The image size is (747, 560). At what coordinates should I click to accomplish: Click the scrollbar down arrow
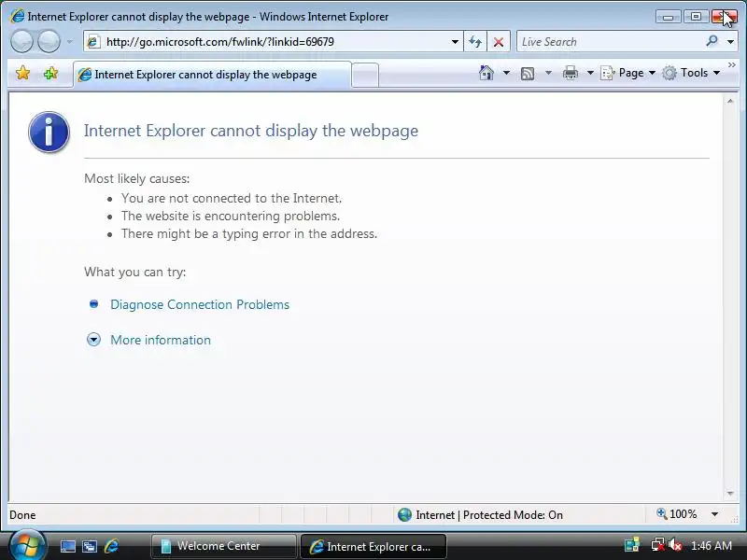point(730,494)
